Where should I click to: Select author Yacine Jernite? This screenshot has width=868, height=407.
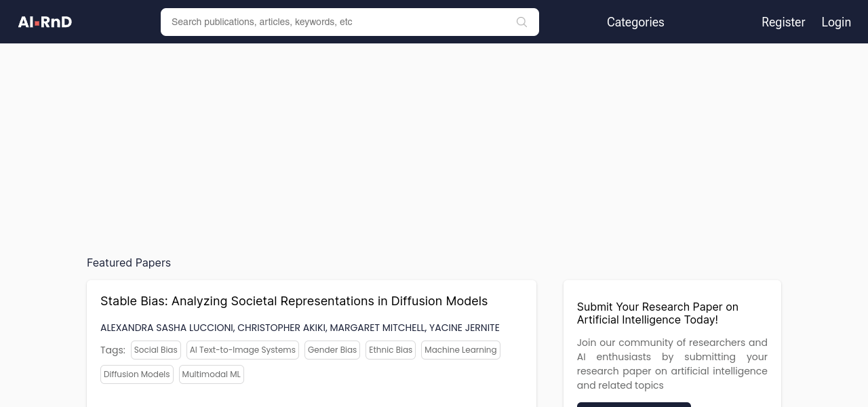coord(465,328)
